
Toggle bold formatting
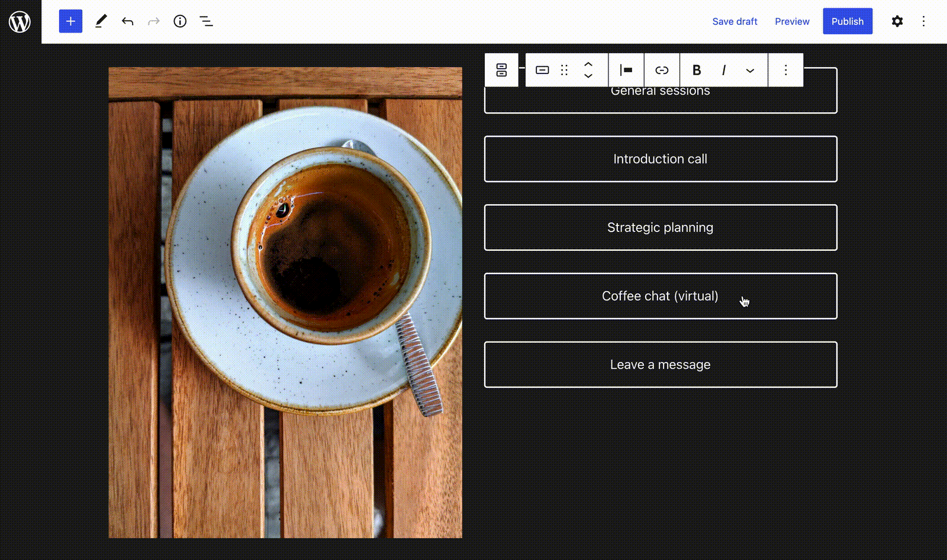click(697, 70)
